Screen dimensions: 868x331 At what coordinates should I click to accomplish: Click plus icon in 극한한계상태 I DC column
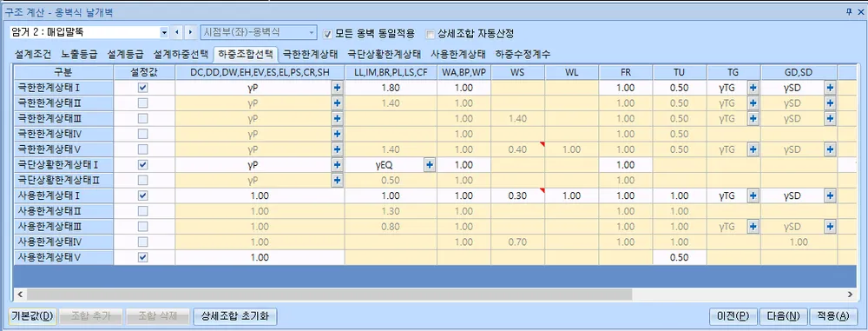pos(337,88)
